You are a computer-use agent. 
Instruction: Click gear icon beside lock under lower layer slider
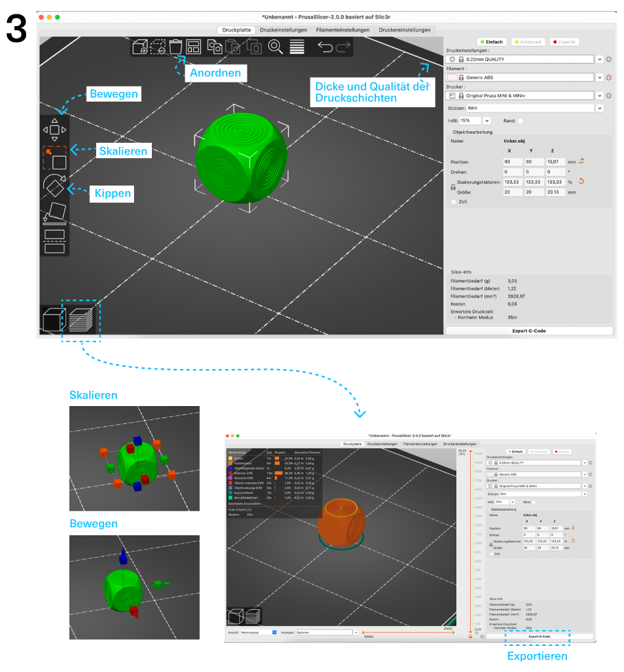point(482,636)
